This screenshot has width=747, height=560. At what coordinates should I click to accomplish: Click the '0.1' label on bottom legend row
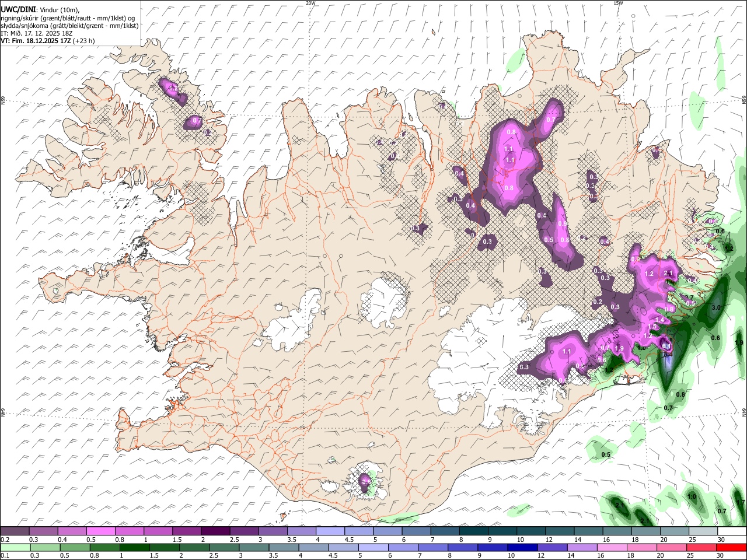tap(5, 555)
